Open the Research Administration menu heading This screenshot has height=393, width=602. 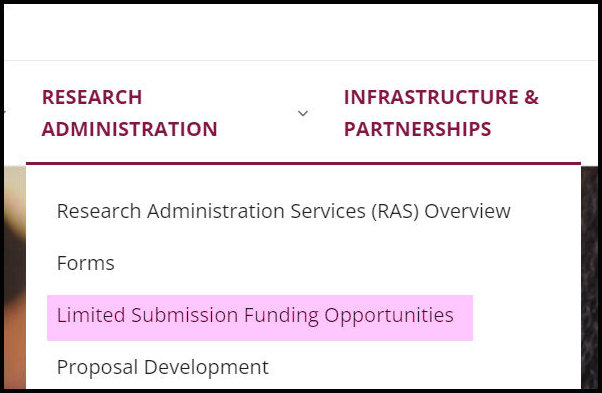pyautogui.click(x=130, y=113)
